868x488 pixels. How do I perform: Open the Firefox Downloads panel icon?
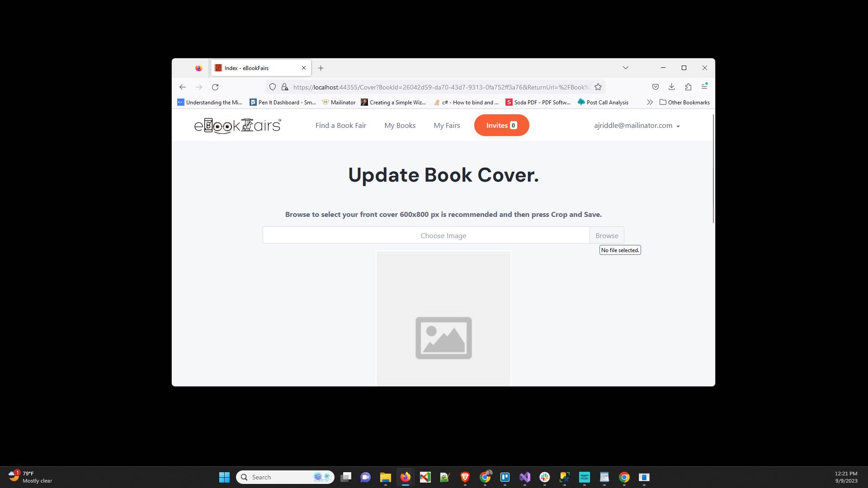click(672, 87)
